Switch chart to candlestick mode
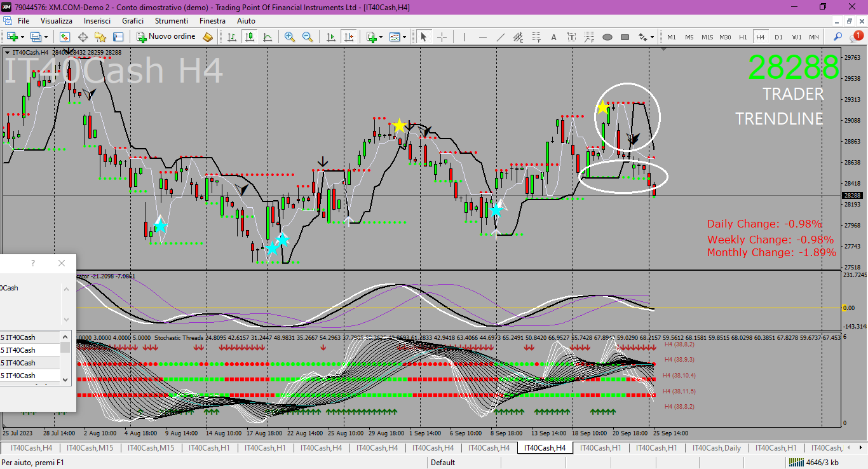Screen dimensions: 868x469 [x=250, y=37]
